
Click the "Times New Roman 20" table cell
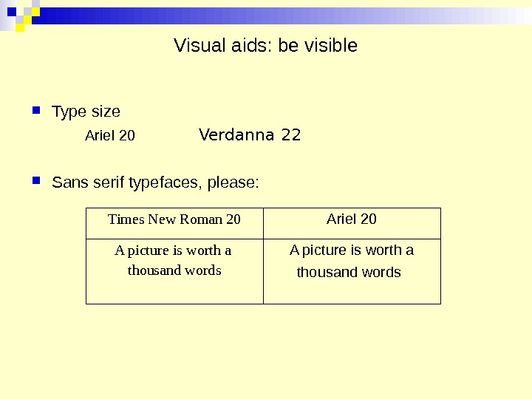point(174,219)
